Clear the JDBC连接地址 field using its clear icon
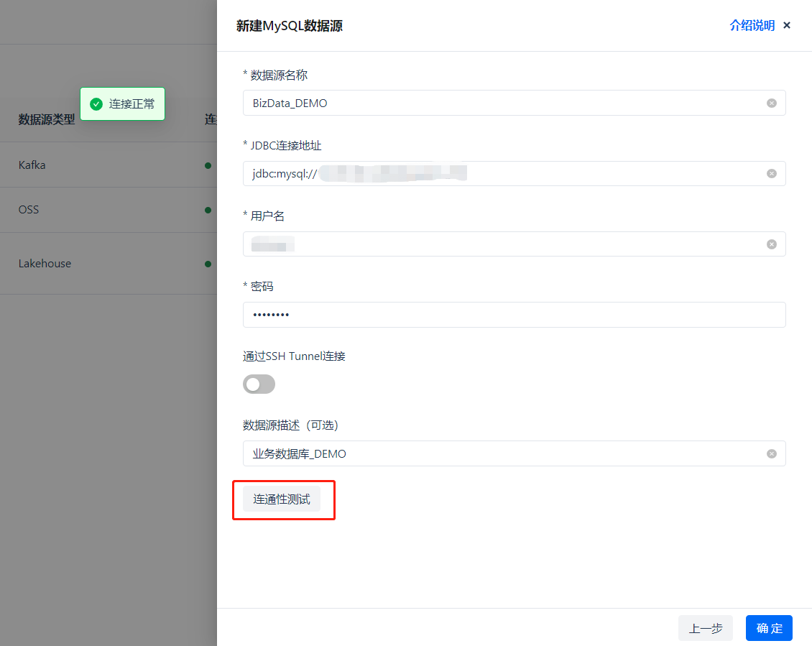Viewport: 812px width, 646px height. pos(771,173)
